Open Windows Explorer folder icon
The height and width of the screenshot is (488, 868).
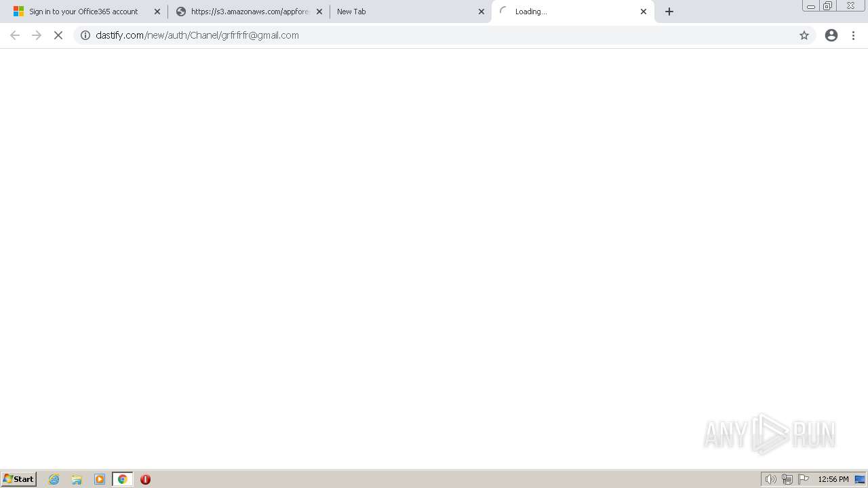[x=77, y=479]
